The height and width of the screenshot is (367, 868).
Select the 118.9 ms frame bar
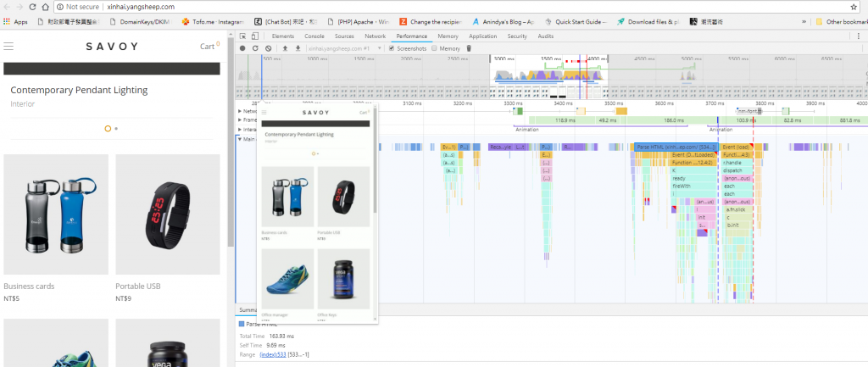pyautogui.click(x=565, y=120)
